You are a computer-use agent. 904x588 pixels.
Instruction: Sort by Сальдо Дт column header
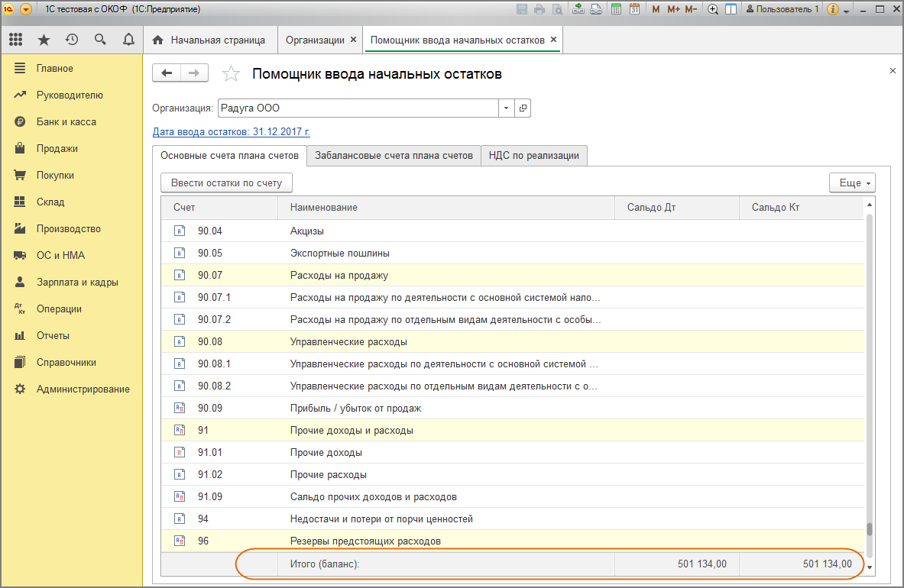(677, 207)
